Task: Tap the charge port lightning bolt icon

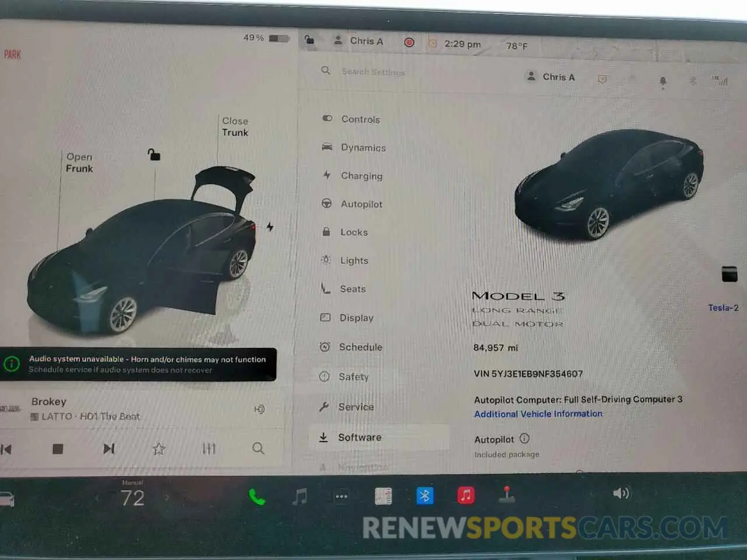Action: click(270, 226)
